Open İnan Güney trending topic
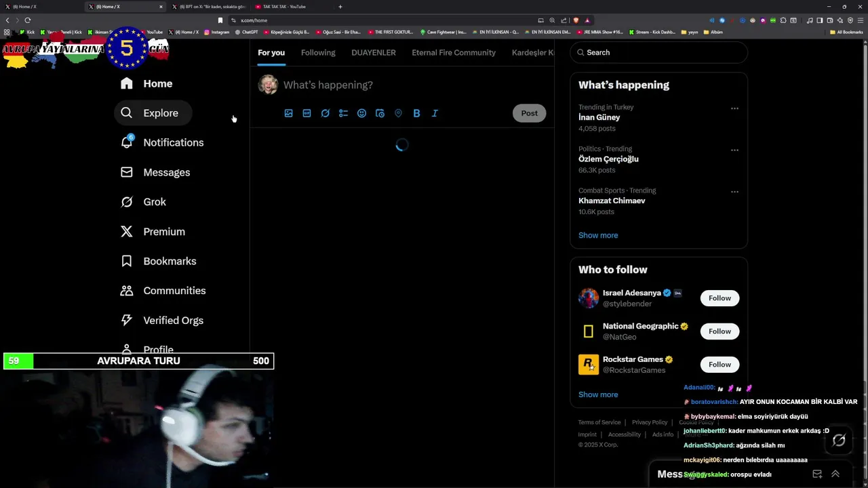 coord(599,117)
